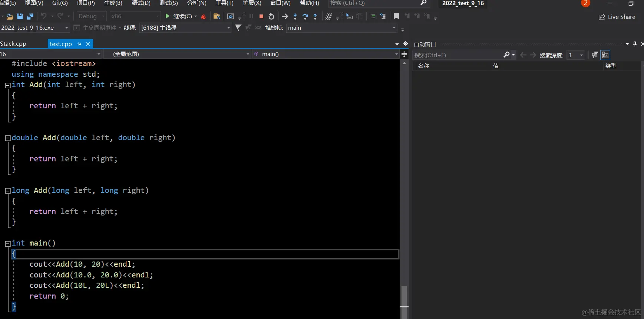The image size is (644, 319).
Task: Click the green Continue play arrow
Action: 167,16
